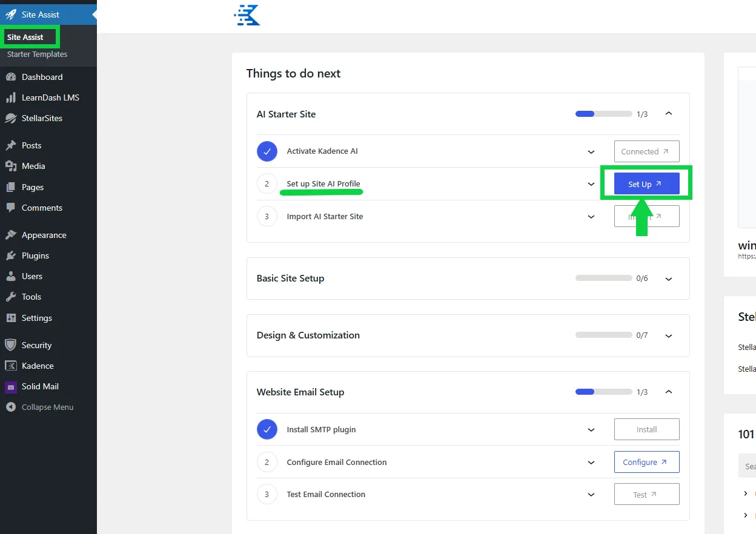This screenshot has height=534, width=756.
Task: Click step 2 circle for Set up Site AI Profile
Action: click(267, 183)
